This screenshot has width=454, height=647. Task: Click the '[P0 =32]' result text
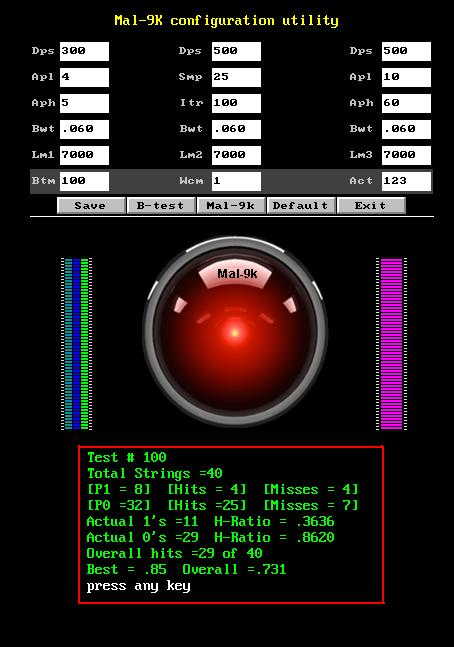click(x=119, y=505)
